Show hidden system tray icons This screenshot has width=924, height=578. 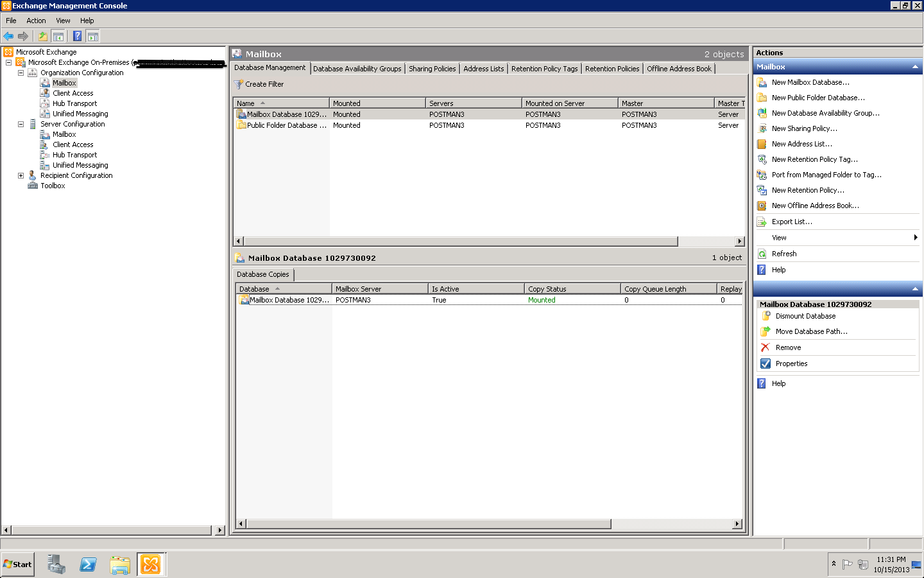834,564
